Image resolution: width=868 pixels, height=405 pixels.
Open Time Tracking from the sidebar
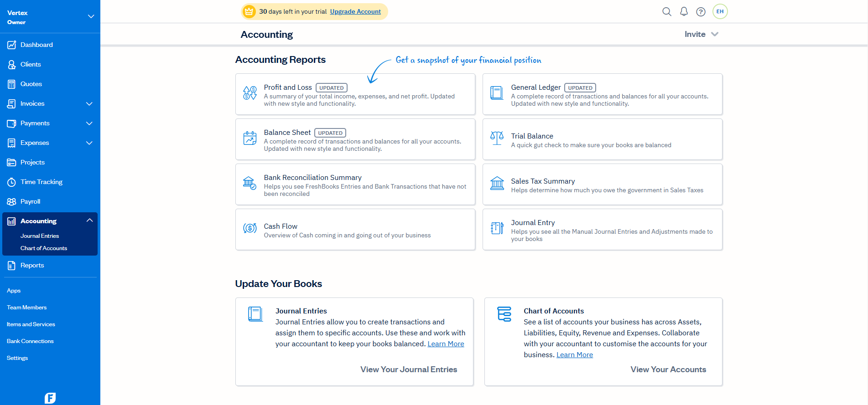point(41,182)
